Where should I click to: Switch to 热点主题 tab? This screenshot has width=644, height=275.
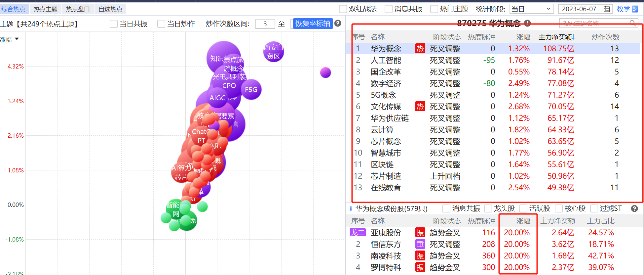coord(46,9)
